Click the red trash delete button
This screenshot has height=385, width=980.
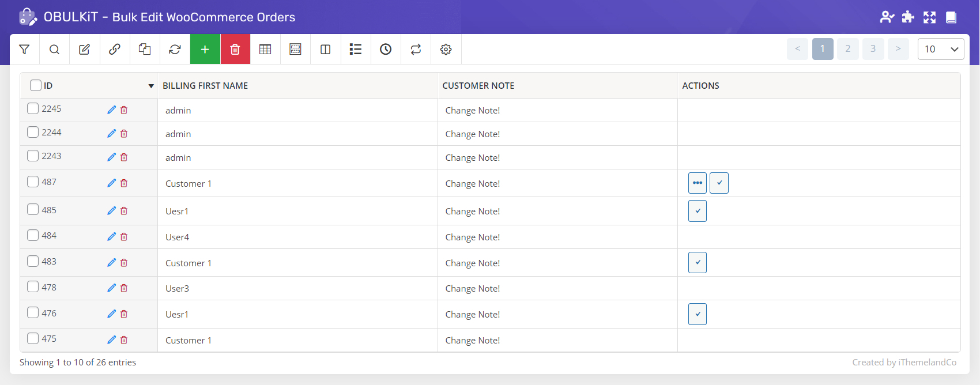[x=235, y=50]
